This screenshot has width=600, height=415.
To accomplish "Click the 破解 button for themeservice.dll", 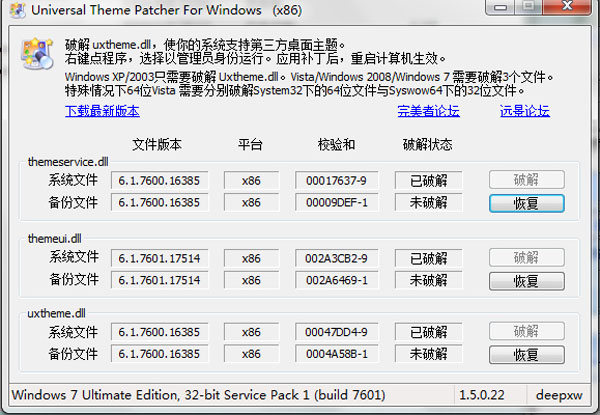I will pos(526,181).
